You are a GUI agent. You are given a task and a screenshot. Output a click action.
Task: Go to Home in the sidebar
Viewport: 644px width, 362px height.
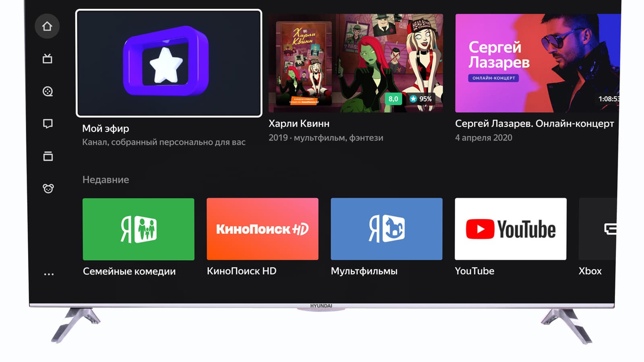(47, 26)
